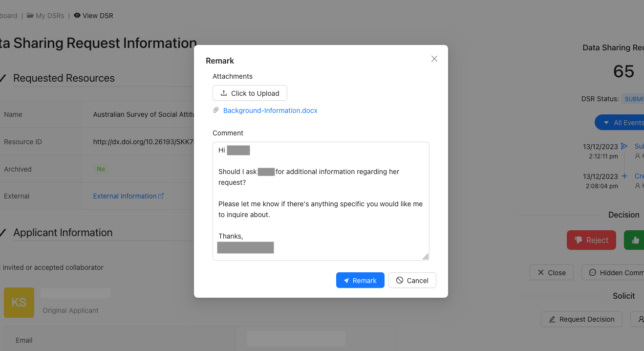Click the pencil icon on Request Decision
644x351 pixels.
(x=552, y=319)
